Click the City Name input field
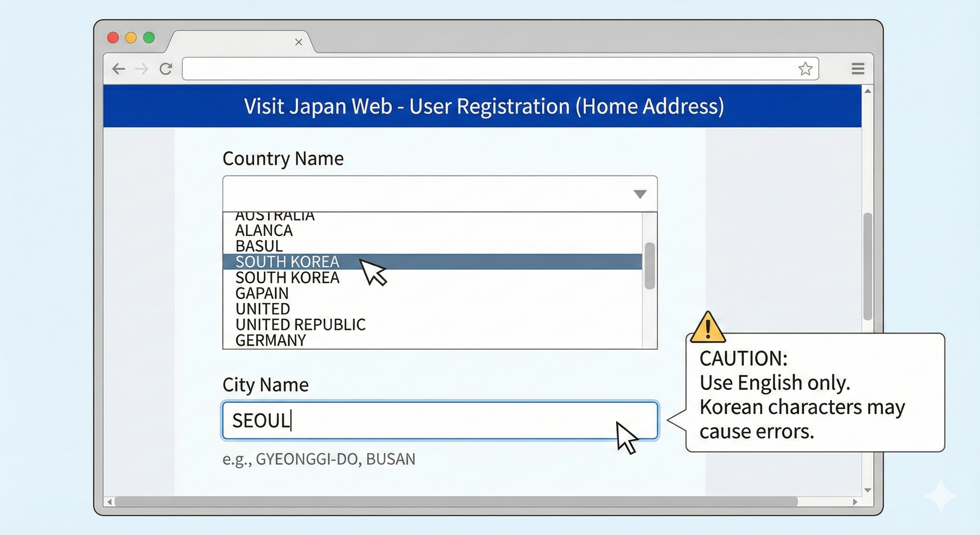 [440, 420]
